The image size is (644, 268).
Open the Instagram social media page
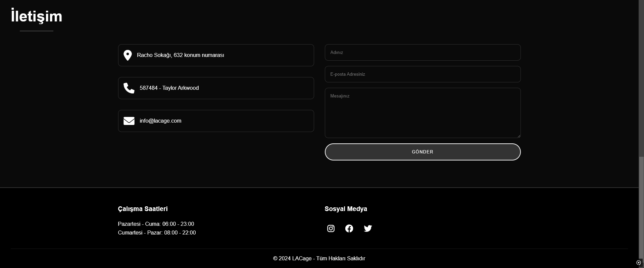331,228
